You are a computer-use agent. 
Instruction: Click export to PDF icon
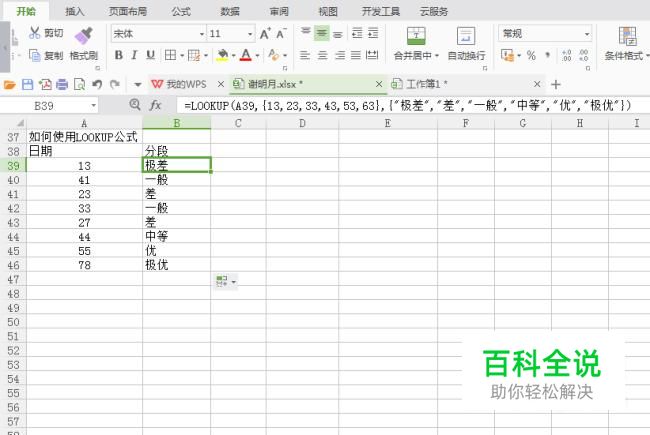(45, 85)
